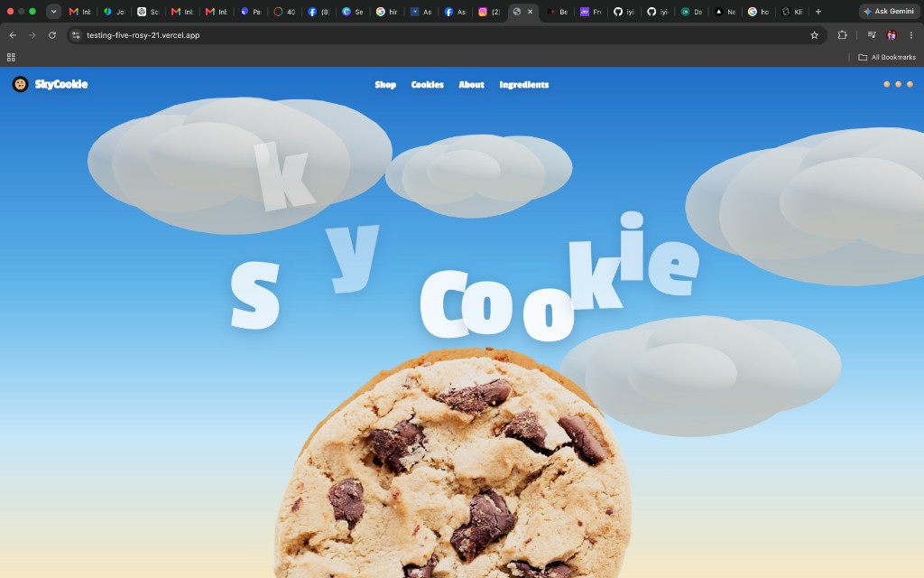The width and height of the screenshot is (924, 578).
Task: Open the apps grid in bookmarks bar
Action: pyautogui.click(x=11, y=57)
